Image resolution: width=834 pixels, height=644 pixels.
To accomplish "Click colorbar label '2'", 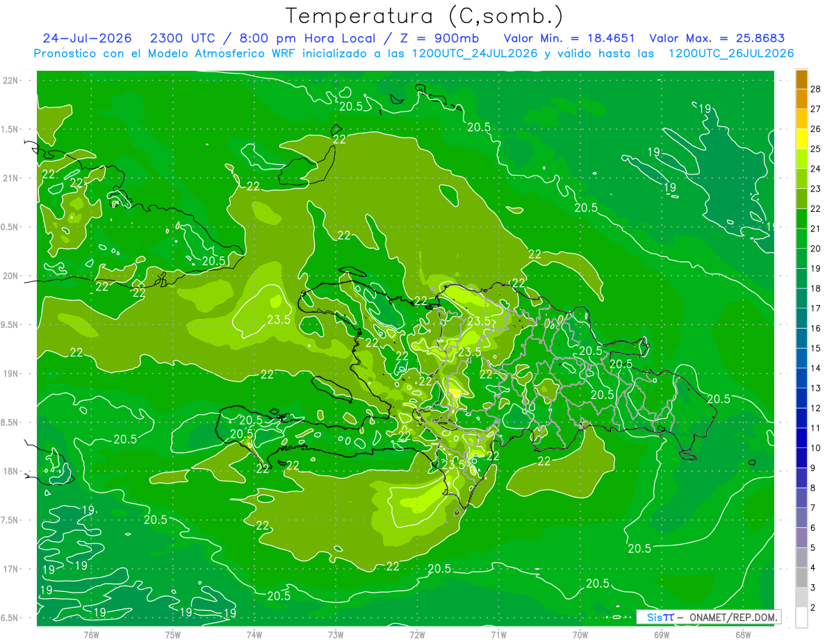I will (x=813, y=608).
